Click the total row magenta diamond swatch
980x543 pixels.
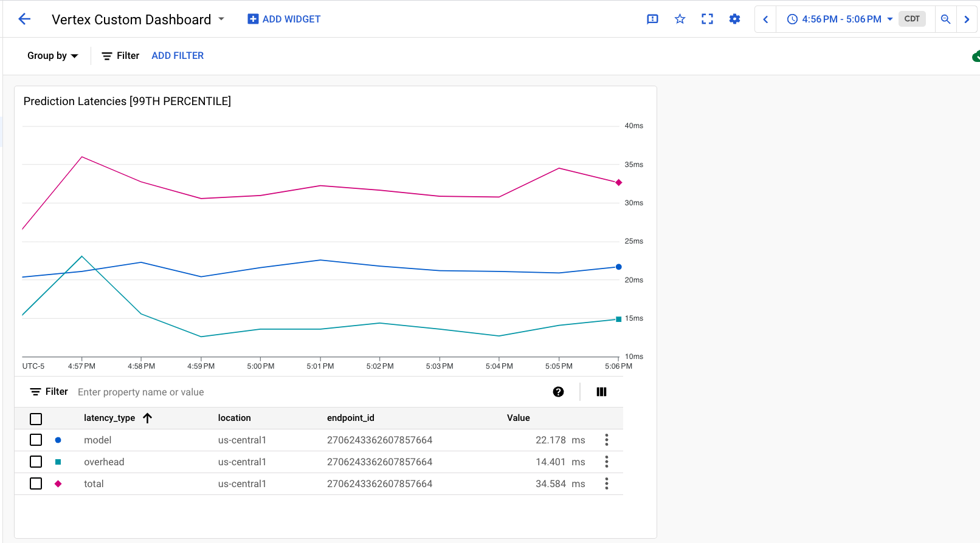tap(58, 483)
